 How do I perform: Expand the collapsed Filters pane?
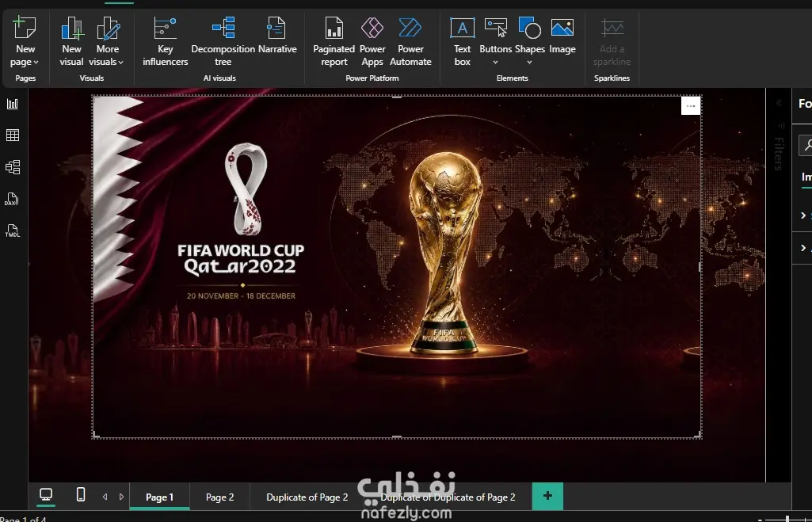point(779,102)
